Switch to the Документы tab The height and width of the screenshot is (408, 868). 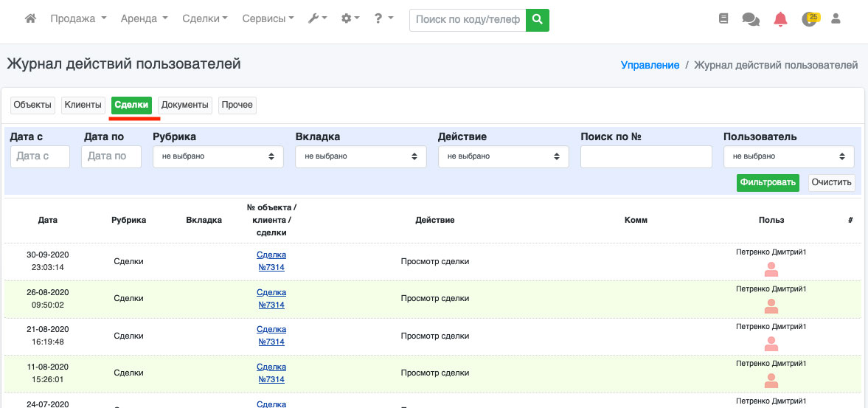tap(185, 105)
